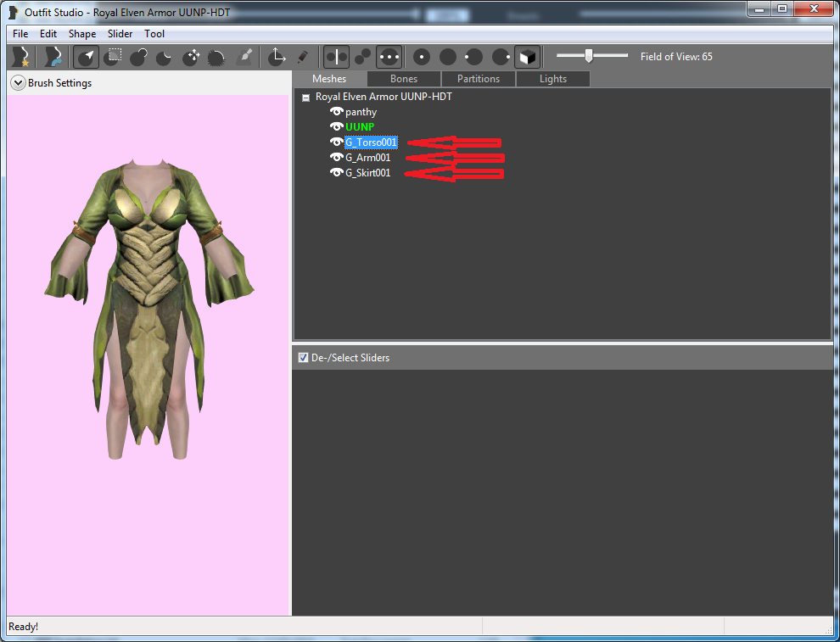
Task: Select the panthy mesh name
Action: coord(361,112)
